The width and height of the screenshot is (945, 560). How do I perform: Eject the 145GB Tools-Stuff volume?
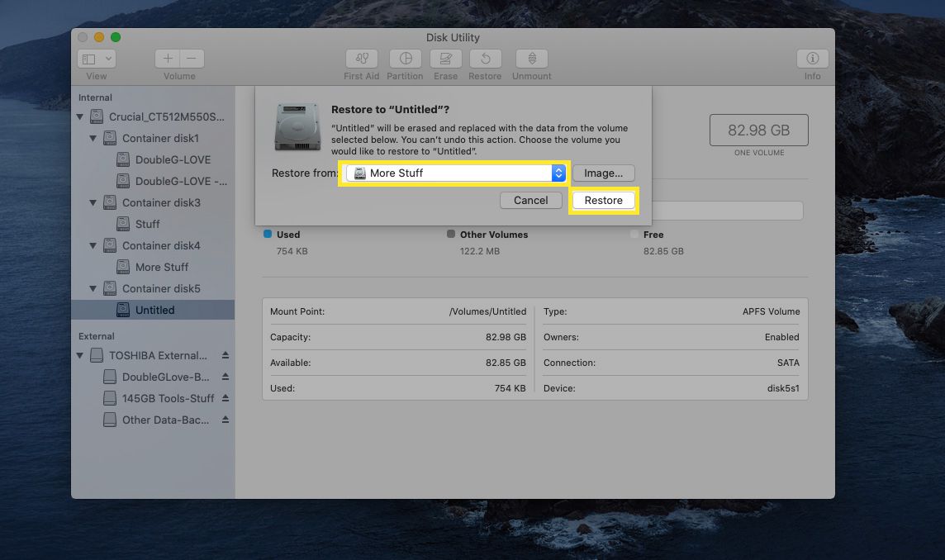point(226,398)
